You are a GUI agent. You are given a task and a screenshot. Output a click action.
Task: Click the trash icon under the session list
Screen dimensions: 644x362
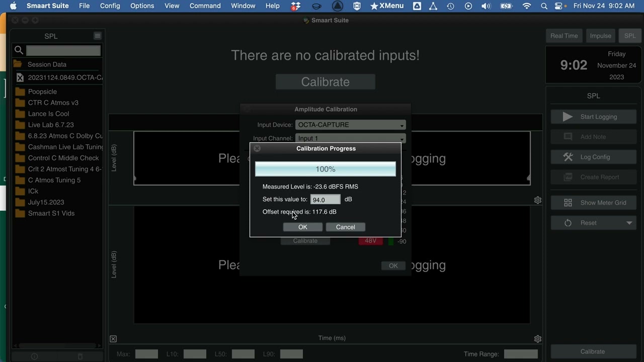point(80,356)
